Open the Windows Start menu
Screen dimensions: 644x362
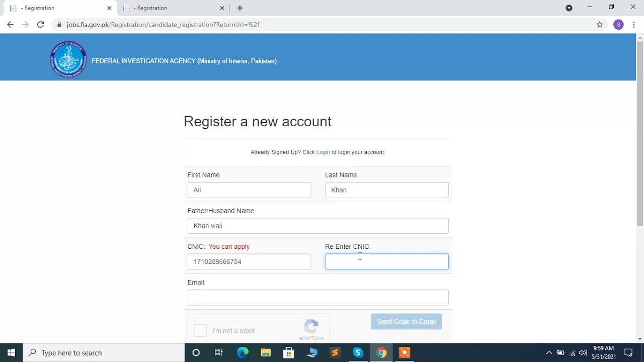pyautogui.click(x=11, y=352)
